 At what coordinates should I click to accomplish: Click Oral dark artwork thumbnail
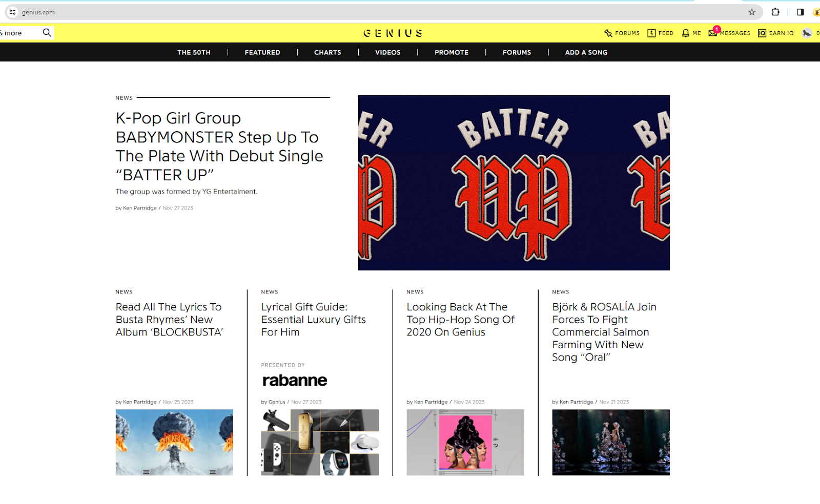[611, 443]
